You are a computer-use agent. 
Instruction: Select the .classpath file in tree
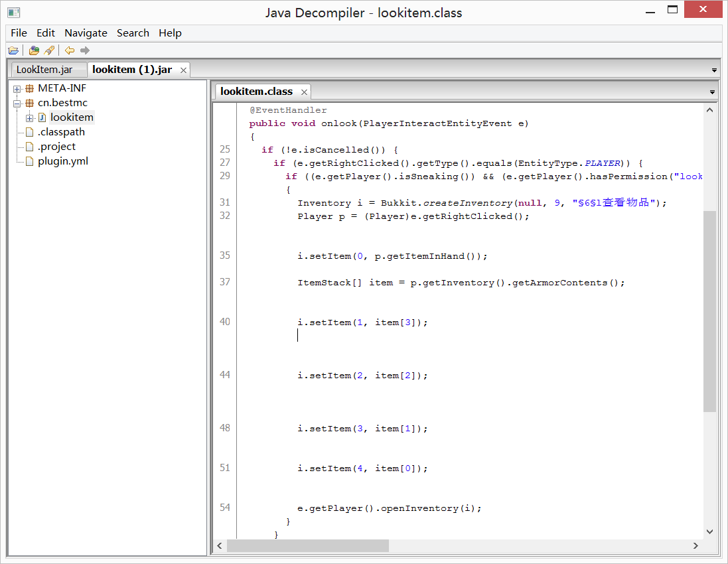click(60, 132)
